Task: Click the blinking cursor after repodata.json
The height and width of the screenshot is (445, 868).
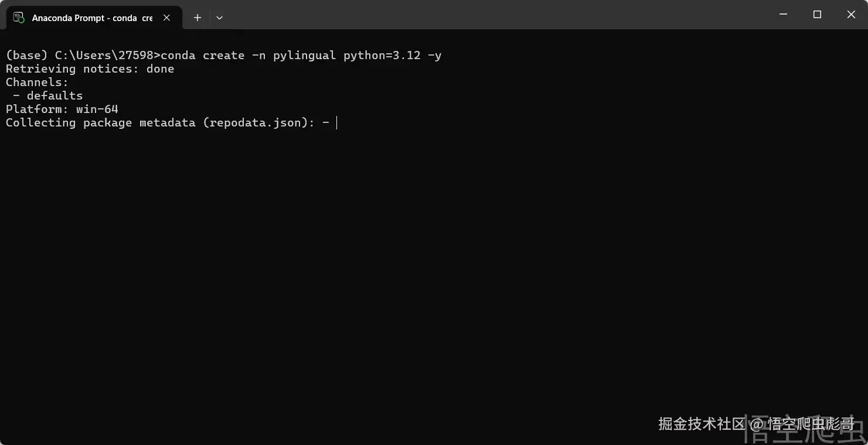Action: (337, 123)
